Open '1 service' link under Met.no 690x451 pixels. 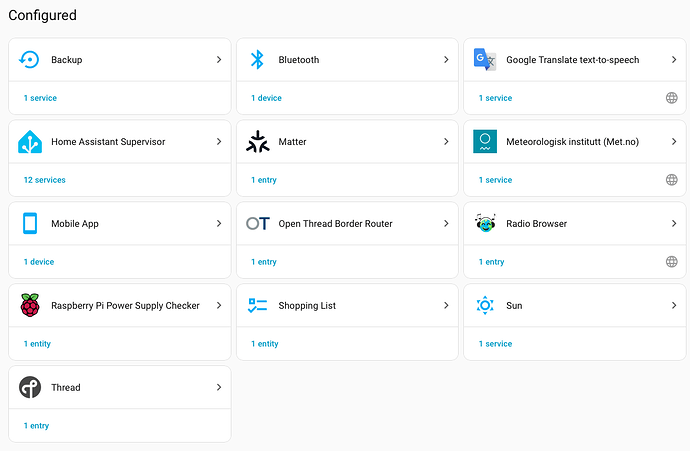pos(495,180)
